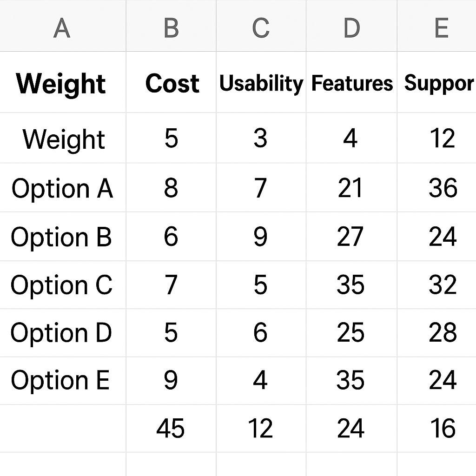Click Option A's Support value 36
Screen dimensions: 476x476
pyautogui.click(x=436, y=188)
